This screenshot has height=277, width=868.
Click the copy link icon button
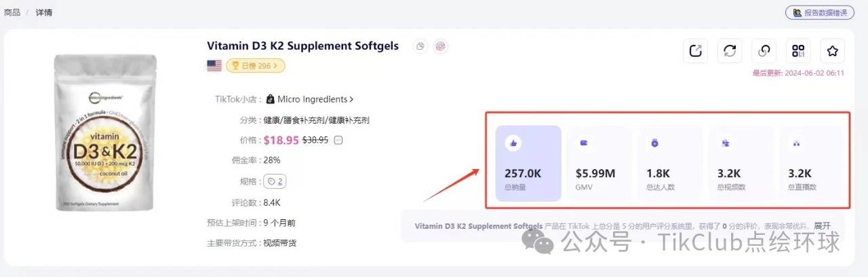[764, 51]
